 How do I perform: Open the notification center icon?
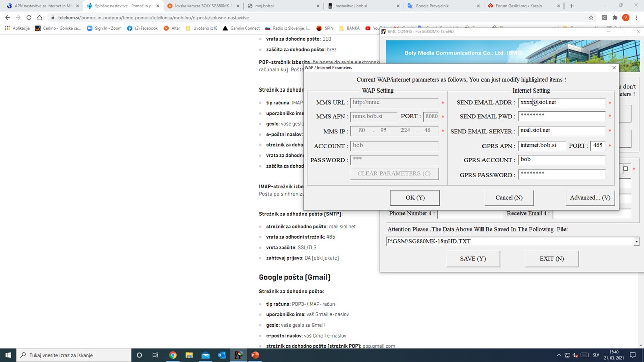pos(632,355)
